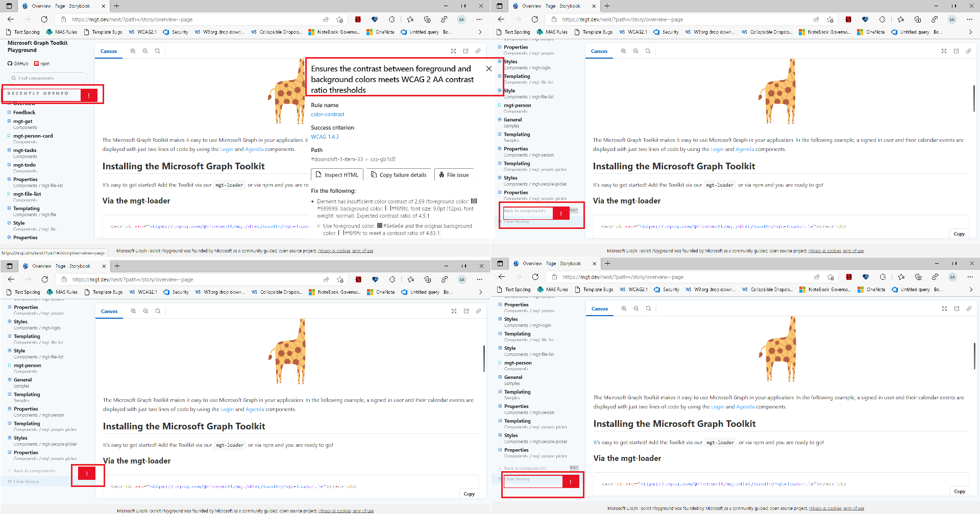Zoom out of the Canvas story view
980x514 pixels.
[145, 51]
